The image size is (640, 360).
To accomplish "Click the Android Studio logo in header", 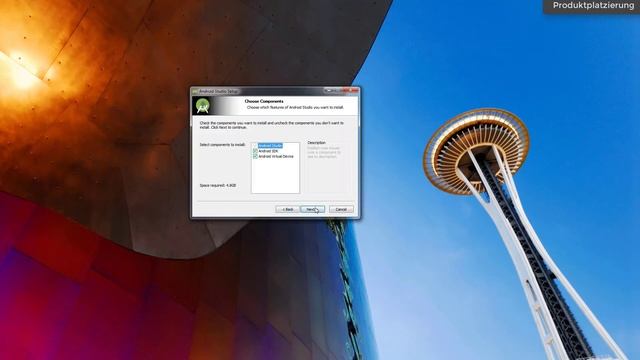I will pos(203,106).
